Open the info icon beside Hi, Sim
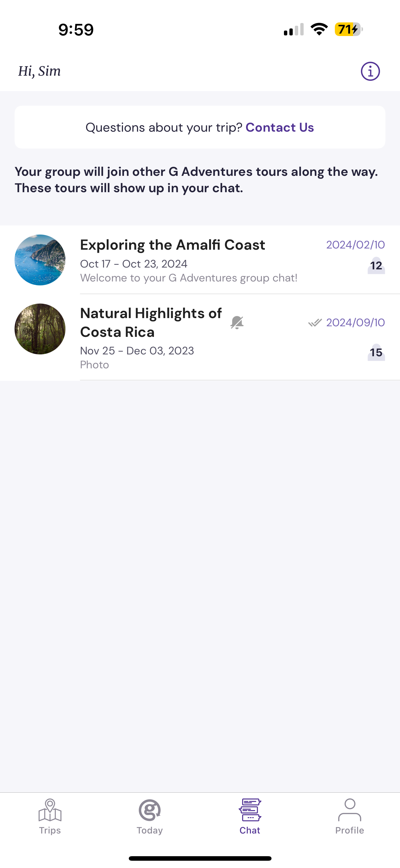The height and width of the screenshot is (868, 400). tap(370, 71)
